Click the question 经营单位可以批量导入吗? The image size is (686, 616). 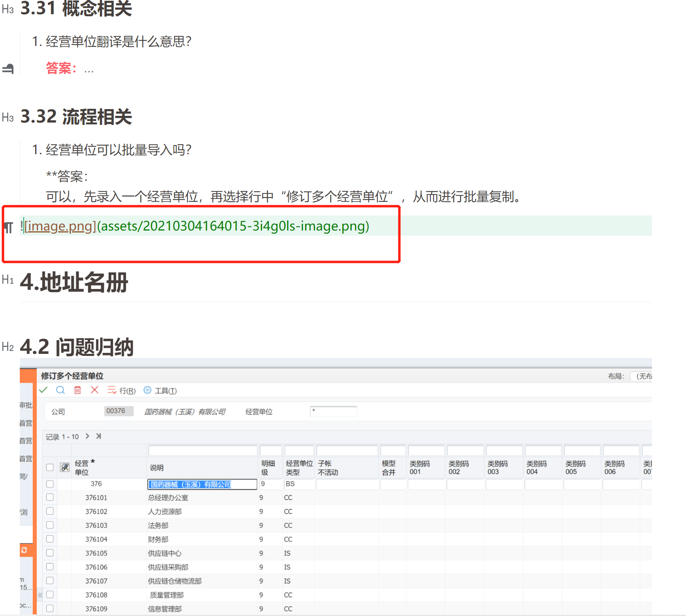pyautogui.click(x=119, y=150)
